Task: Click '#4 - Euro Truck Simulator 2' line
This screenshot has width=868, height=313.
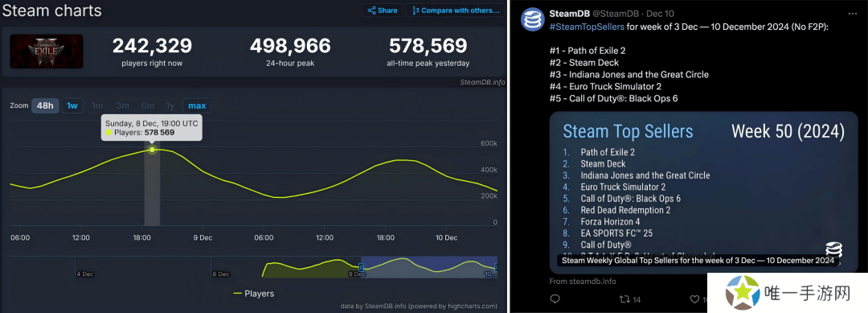Action: [x=605, y=86]
